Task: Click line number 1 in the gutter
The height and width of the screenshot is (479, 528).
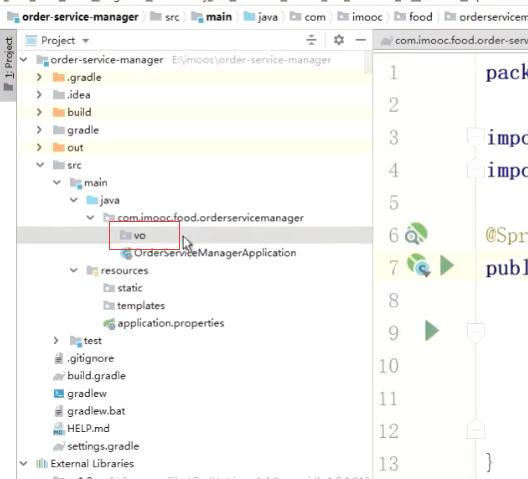Action: pyautogui.click(x=394, y=72)
